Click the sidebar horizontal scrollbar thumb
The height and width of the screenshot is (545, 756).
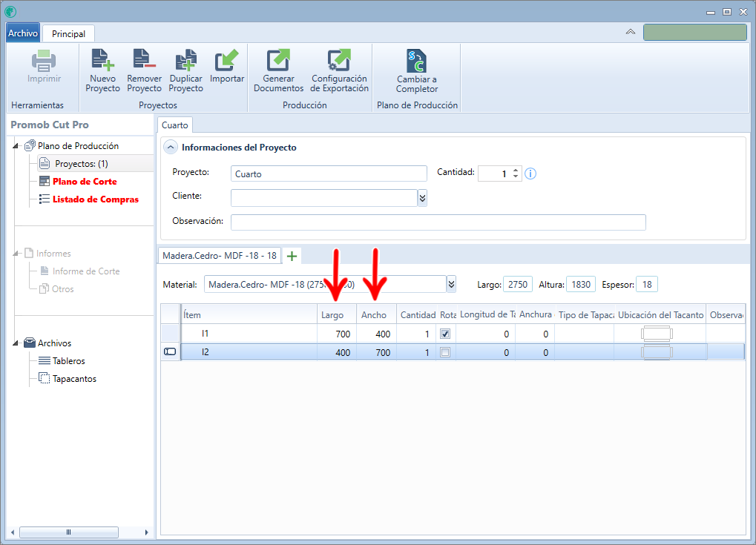[68, 532]
